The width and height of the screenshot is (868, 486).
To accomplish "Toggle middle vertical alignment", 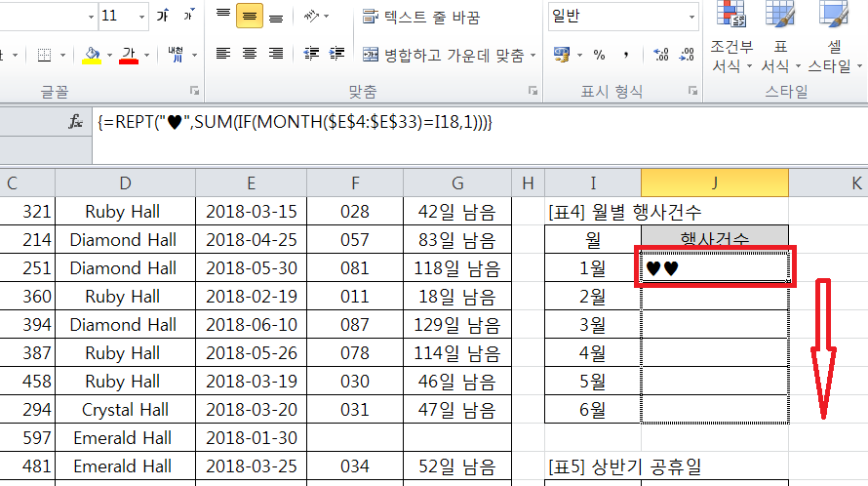I will 250,17.
